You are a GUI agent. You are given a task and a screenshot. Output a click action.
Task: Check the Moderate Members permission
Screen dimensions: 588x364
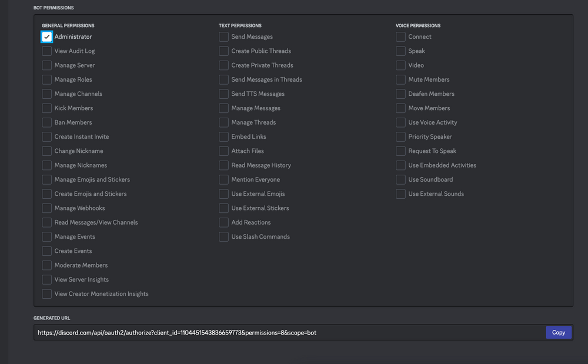point(46,265)
